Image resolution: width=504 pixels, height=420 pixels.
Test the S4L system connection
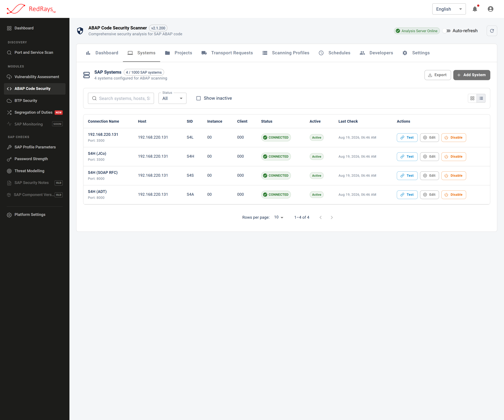[x=407, y=137]
